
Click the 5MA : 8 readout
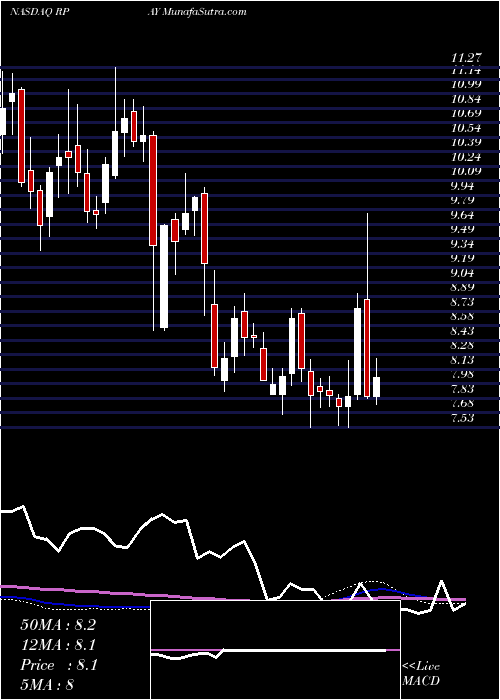47,685
